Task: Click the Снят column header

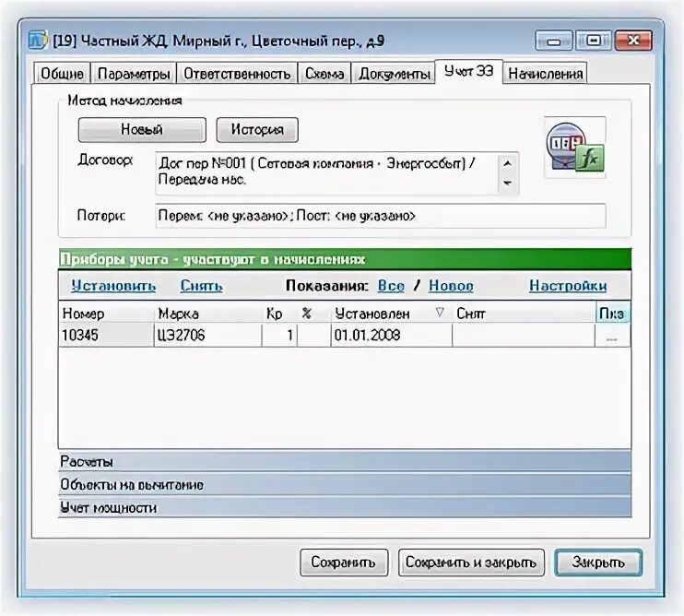Action: 524,314
